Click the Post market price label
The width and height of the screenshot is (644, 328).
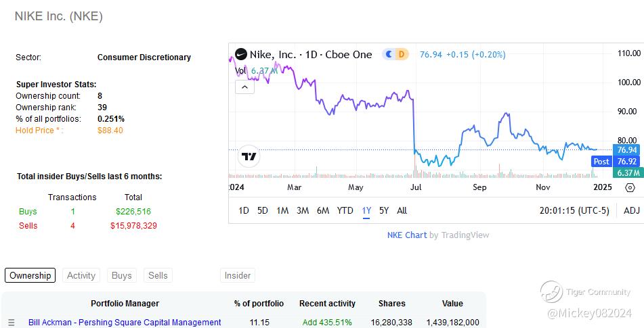(x=601, y=162)
